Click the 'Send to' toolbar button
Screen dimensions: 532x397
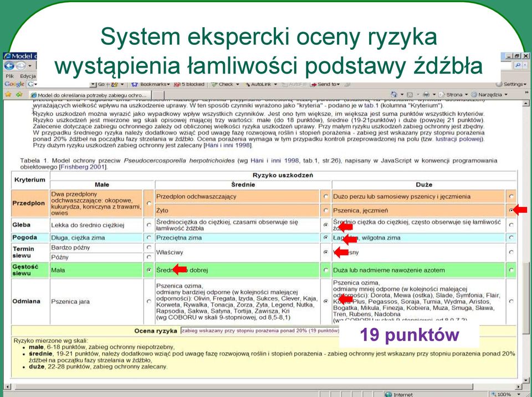tap(323, 84)
